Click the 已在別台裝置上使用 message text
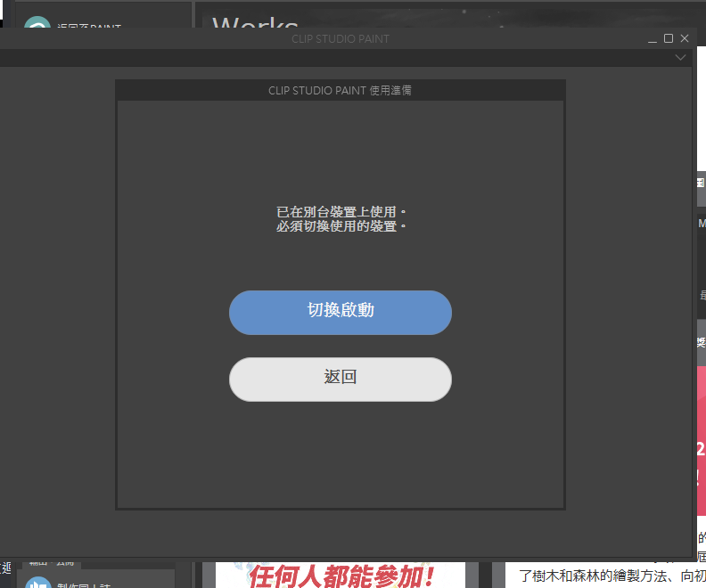Image resolution: width=706 pixels, height=588 pixels. [x=341, y=212]
